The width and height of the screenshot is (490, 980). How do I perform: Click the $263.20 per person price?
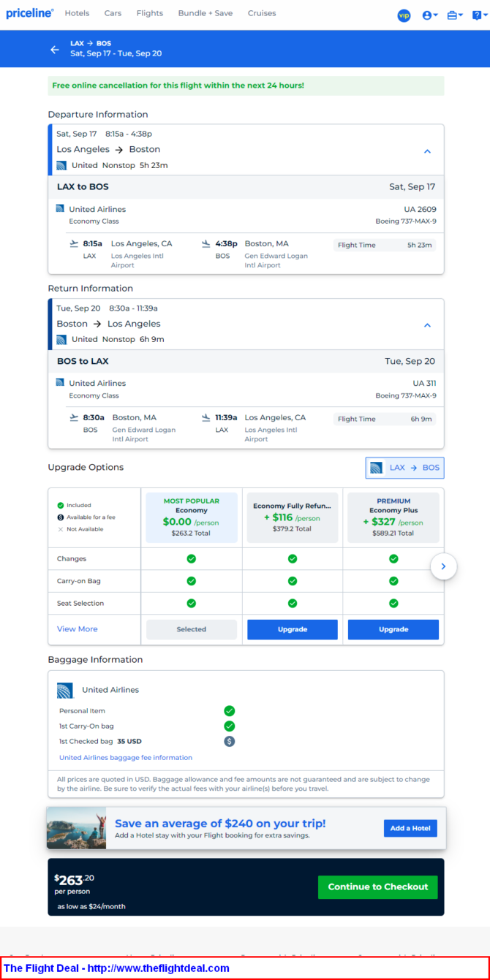pyautogui.click(x=73, y=880)
